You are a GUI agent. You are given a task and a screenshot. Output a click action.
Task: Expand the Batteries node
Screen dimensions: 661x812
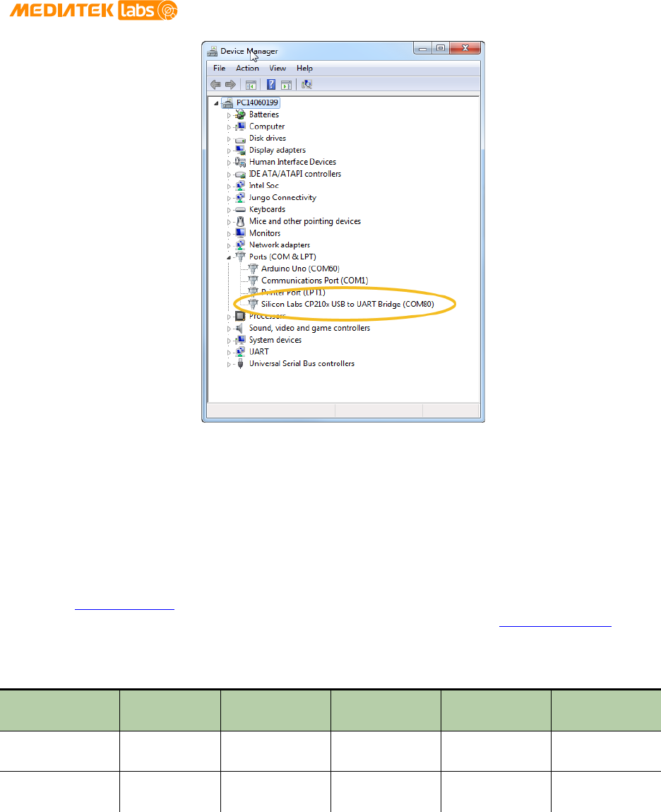[x=229, y=115]
